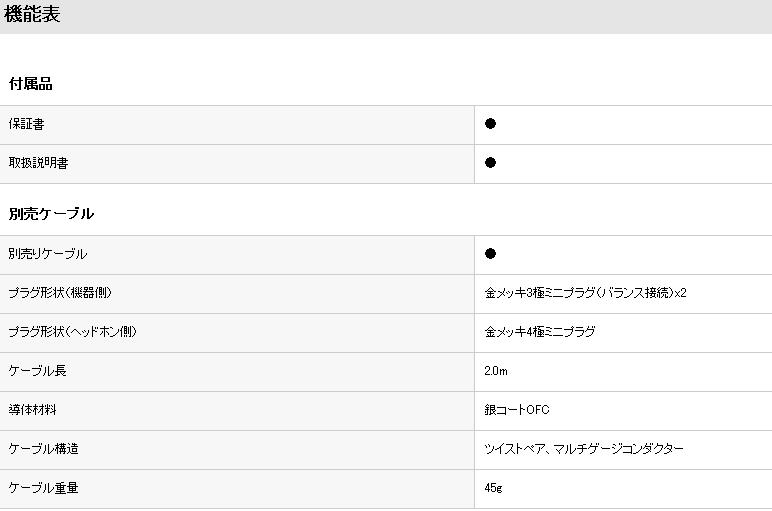Screen dimensions: 772x511
Task: Click the ケーブル長 row label
Action: click(37, 371)
